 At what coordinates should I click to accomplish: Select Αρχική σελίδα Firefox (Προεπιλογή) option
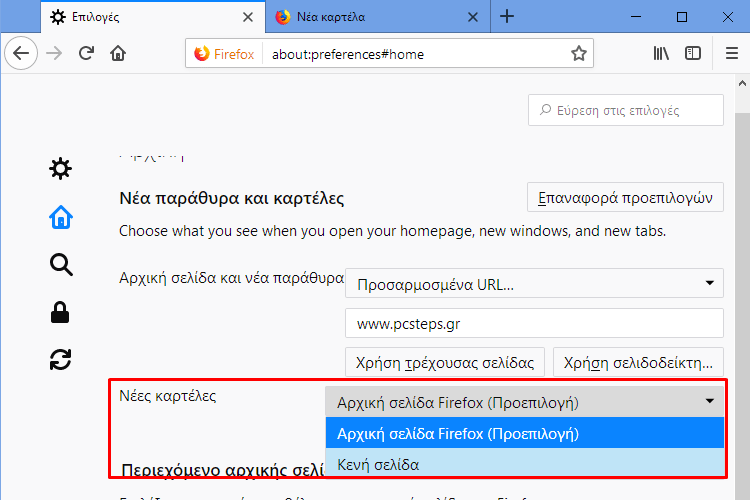coord(525,433)
